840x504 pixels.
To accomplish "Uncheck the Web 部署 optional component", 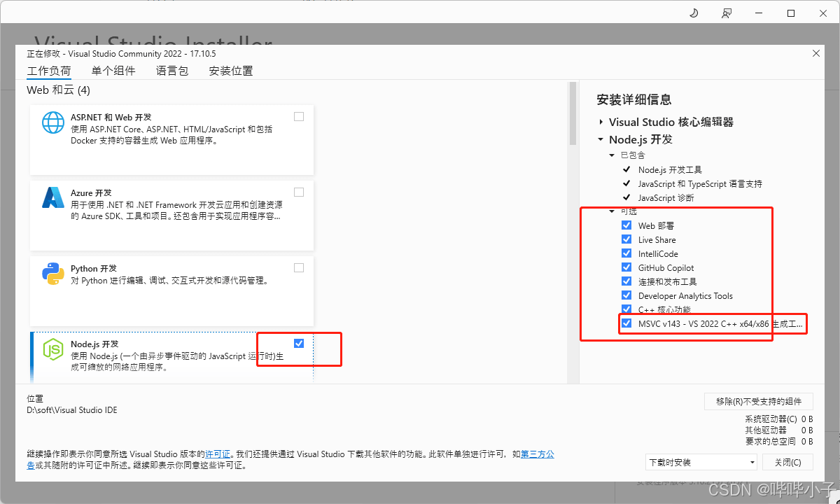I will (626, 225).
